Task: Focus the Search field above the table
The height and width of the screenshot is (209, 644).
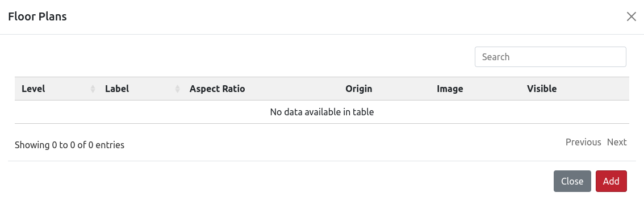Action: [550, 57]
